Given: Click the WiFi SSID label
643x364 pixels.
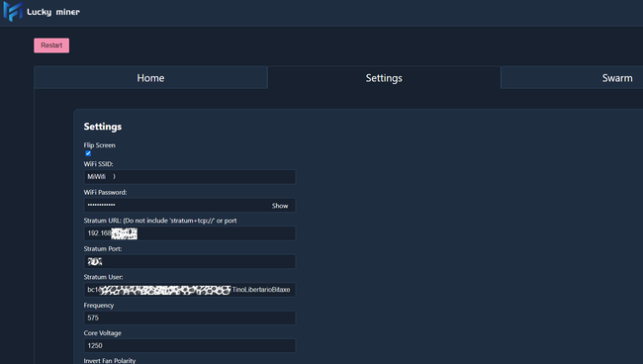Looking at the screenshot, I should tap(98, 164).
